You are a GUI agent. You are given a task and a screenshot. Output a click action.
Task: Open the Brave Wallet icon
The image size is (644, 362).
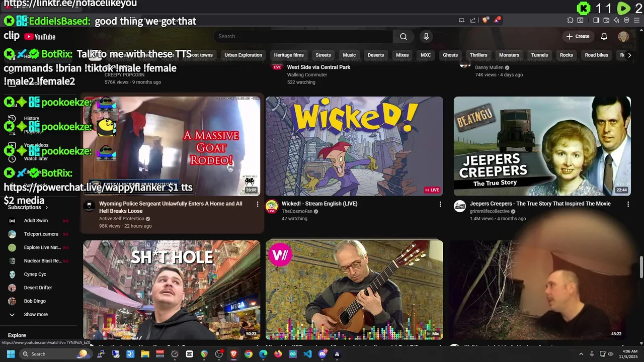coord(606,20)
